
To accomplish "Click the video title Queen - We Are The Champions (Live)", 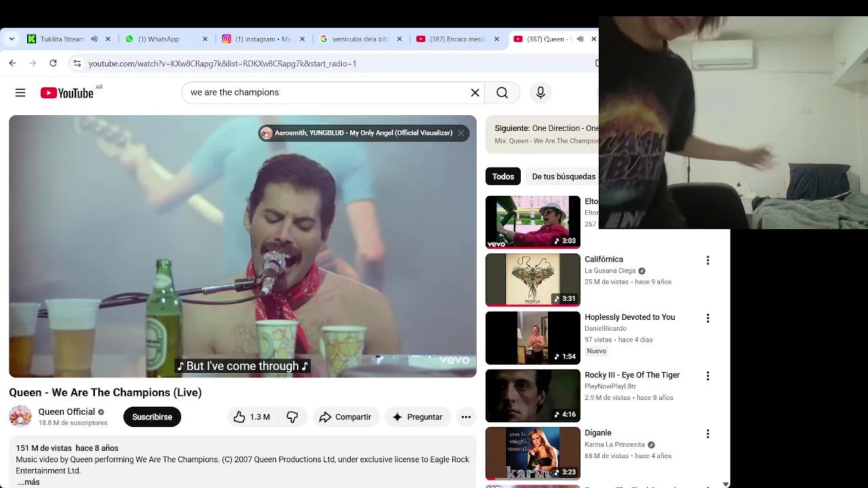I will [105, 392].
